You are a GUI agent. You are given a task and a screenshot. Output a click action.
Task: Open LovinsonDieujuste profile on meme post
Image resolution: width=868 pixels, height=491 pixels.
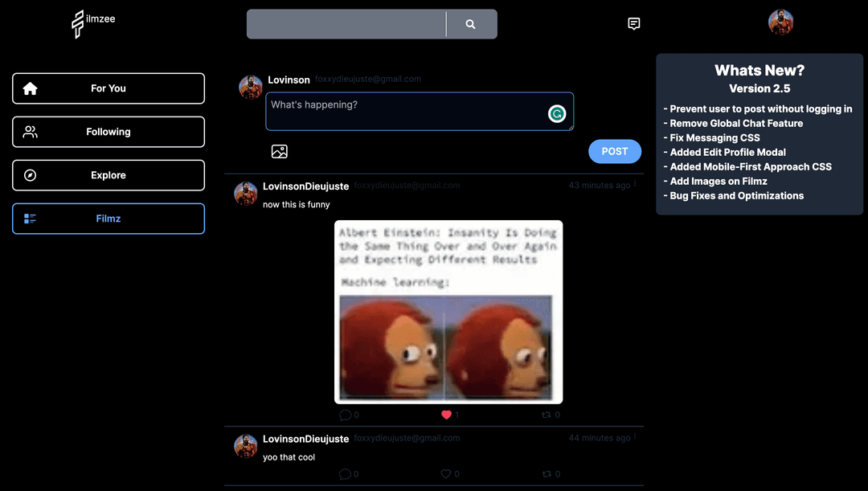tap(305, 186)
